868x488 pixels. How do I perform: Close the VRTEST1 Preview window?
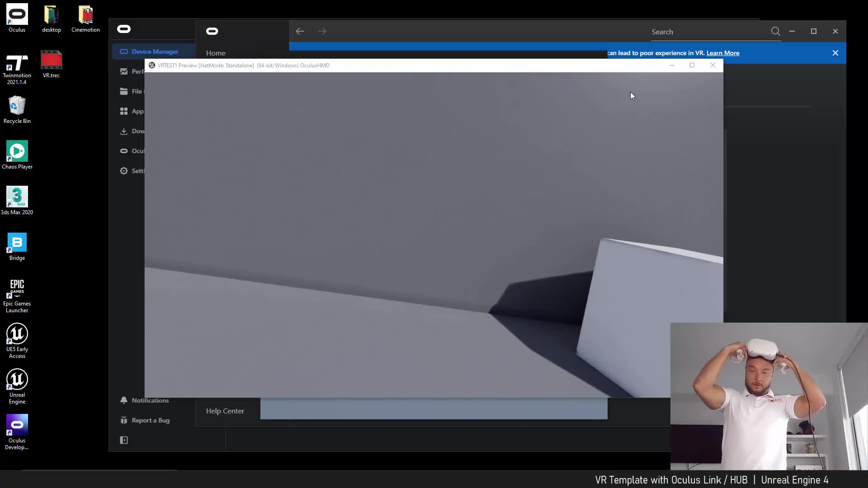coord(713,65)
